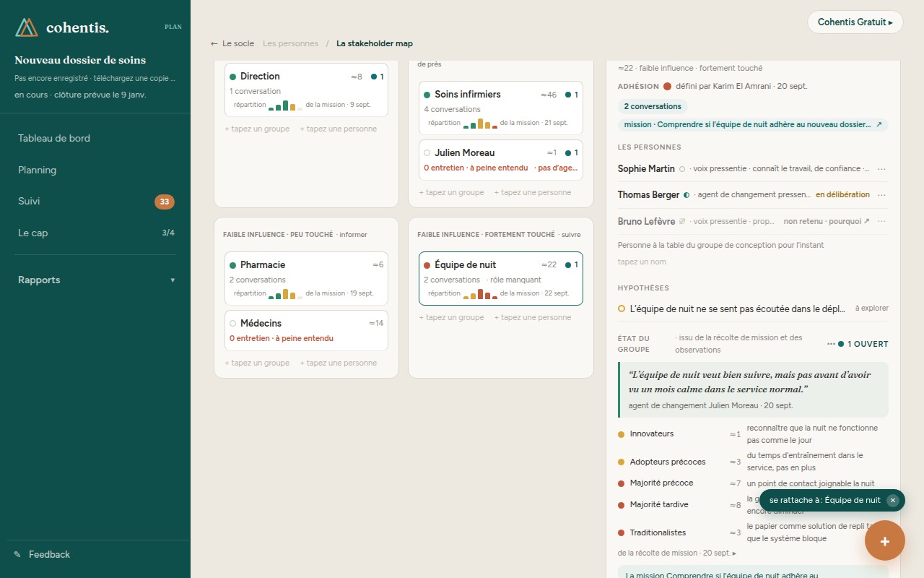924x578 pixels.
Task: Click the yellow Innovateurs dot
Action: [621, 434]
